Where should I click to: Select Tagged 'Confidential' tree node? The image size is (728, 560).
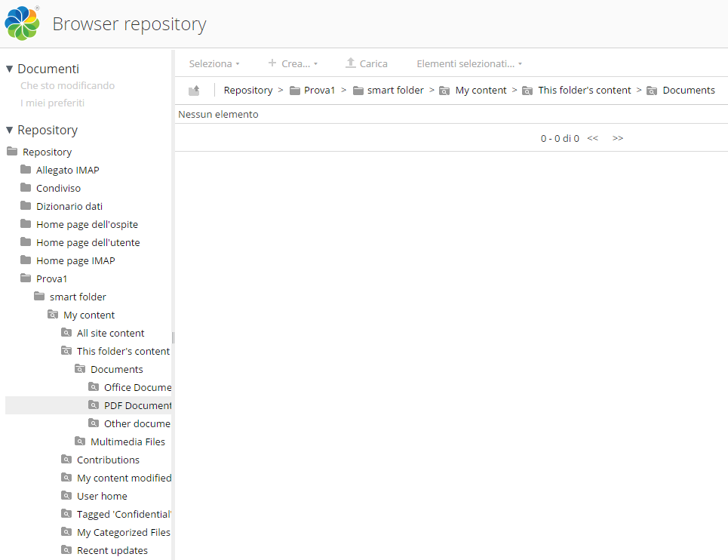pyautogui.click(x=124, y=514)
